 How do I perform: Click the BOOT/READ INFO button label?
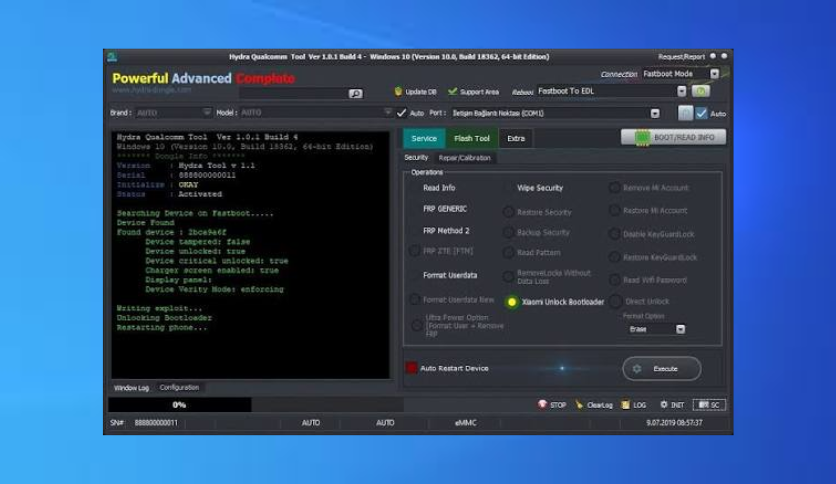684,138
